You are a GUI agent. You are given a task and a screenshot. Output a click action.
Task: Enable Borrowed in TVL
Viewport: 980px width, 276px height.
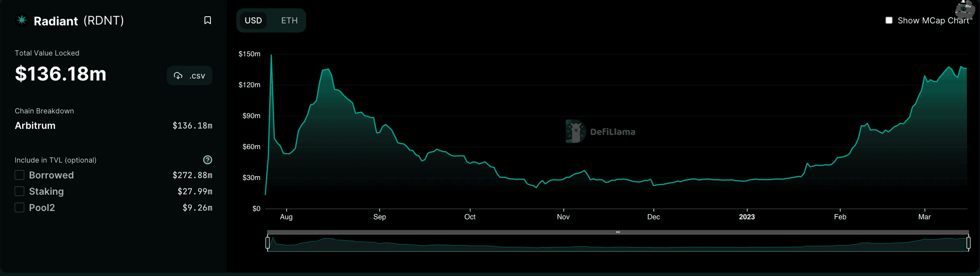pyautogui.click(x=19, y=175)
